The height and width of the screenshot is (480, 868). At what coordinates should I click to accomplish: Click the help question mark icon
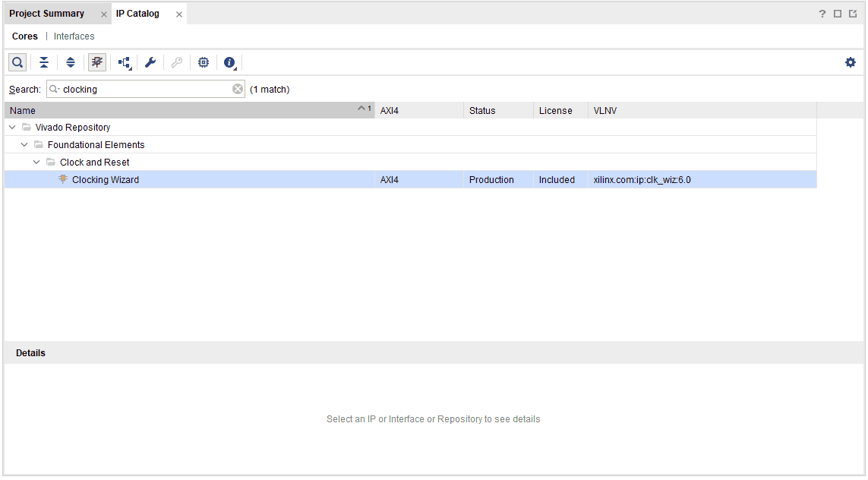pyautogui.click(x=822, y=14)
